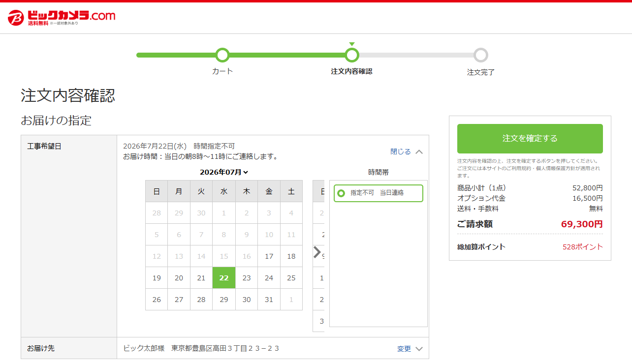Click the ビックカメラ.com logo

coord(62,17)
